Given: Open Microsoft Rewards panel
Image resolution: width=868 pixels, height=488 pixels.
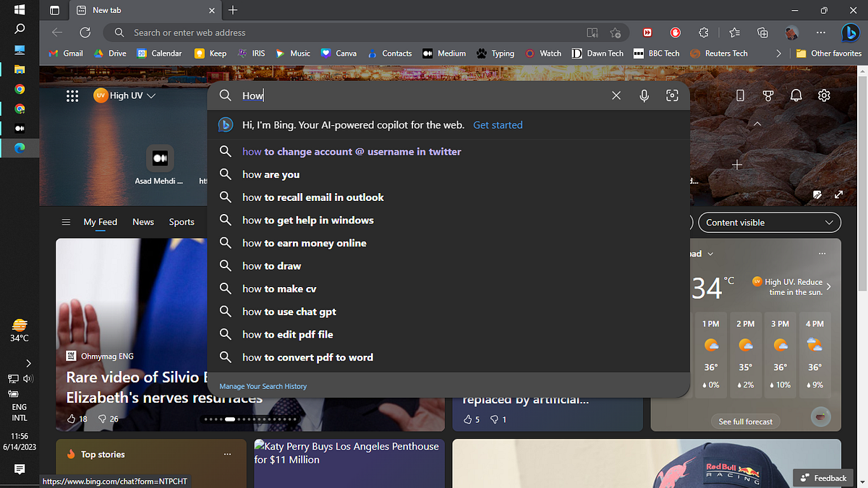Looking at the screenshot, I should [767, 95].
